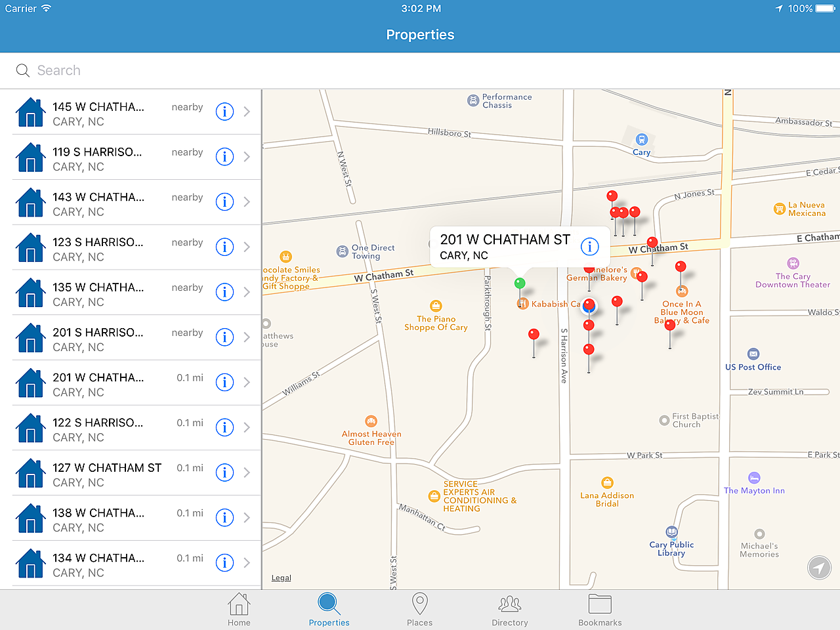
Task: Tap house icon for 143 W Chatham
Action: click(x=30, y=202)
